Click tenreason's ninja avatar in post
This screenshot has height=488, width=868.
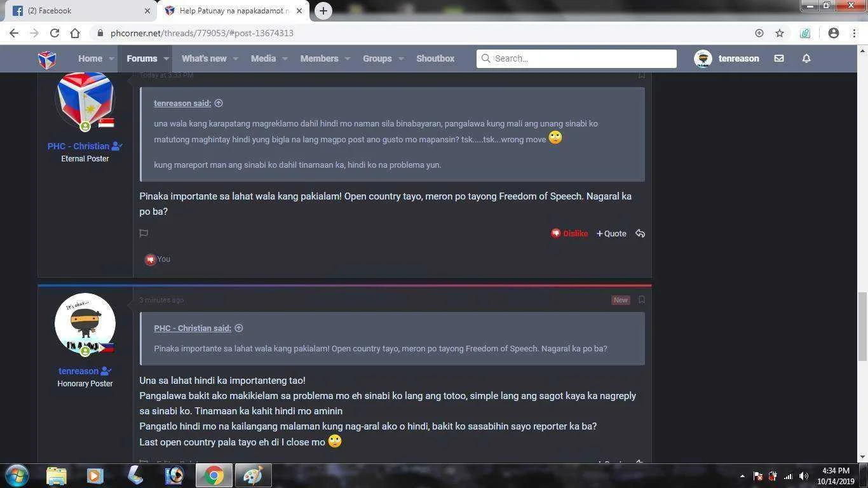(85, 323)
